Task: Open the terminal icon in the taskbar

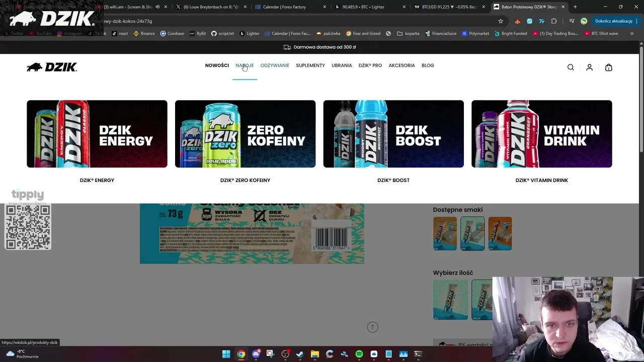Action: click(418, 354)
